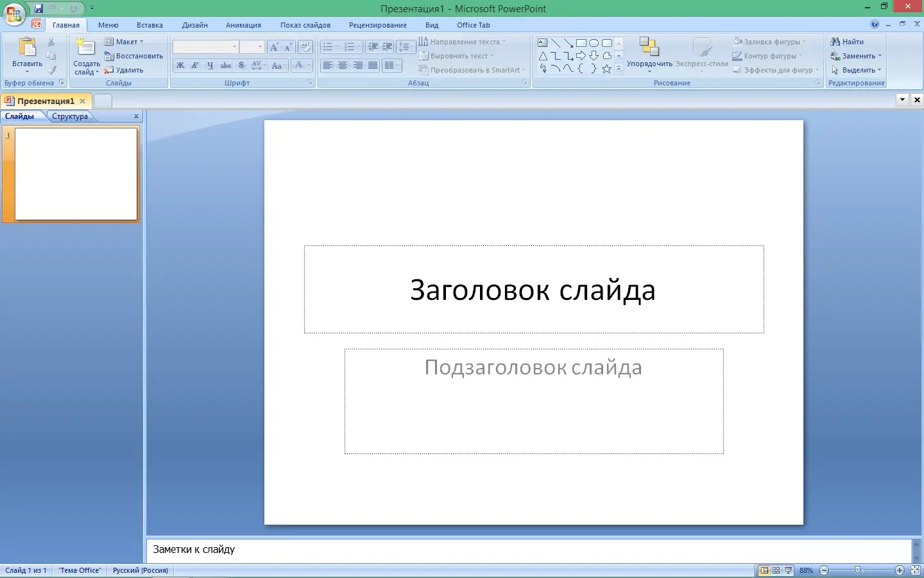Toggle center text alignment

click(x=343, y=65)
